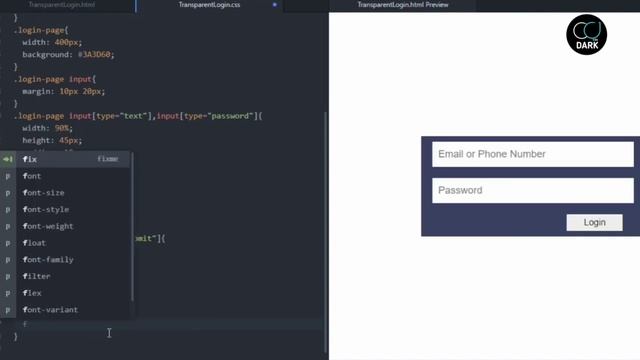
Task: Click the autocomplete list scrollbar
Action: point(132,227)
